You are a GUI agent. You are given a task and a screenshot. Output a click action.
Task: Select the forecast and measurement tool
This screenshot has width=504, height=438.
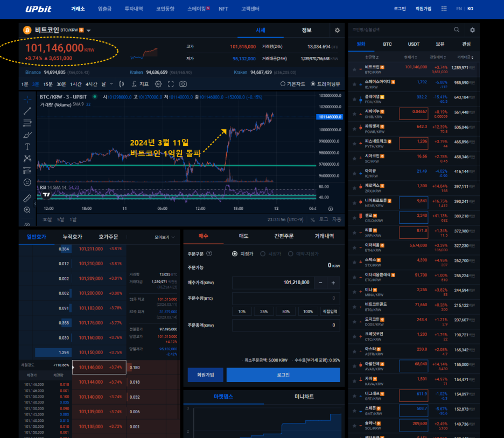coord(27,170)
